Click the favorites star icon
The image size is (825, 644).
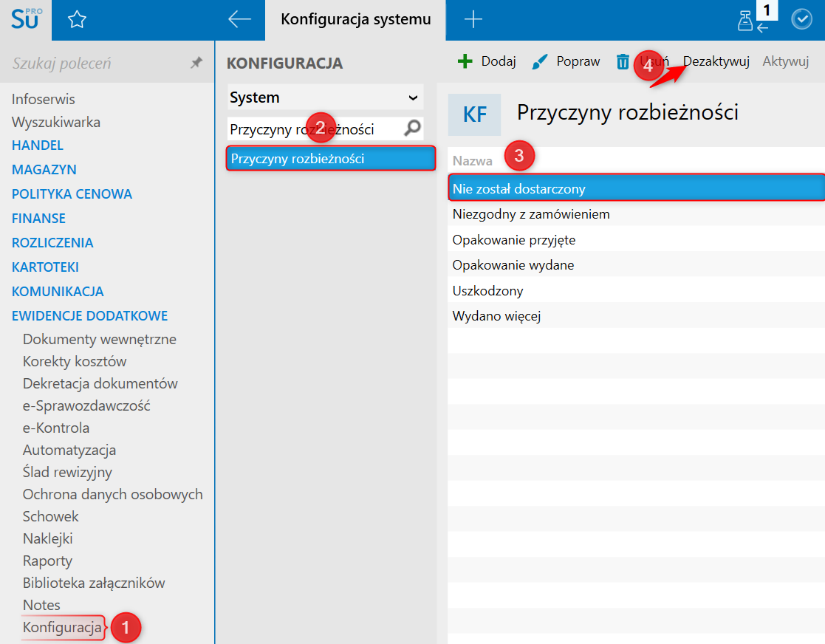coord(77,20)
